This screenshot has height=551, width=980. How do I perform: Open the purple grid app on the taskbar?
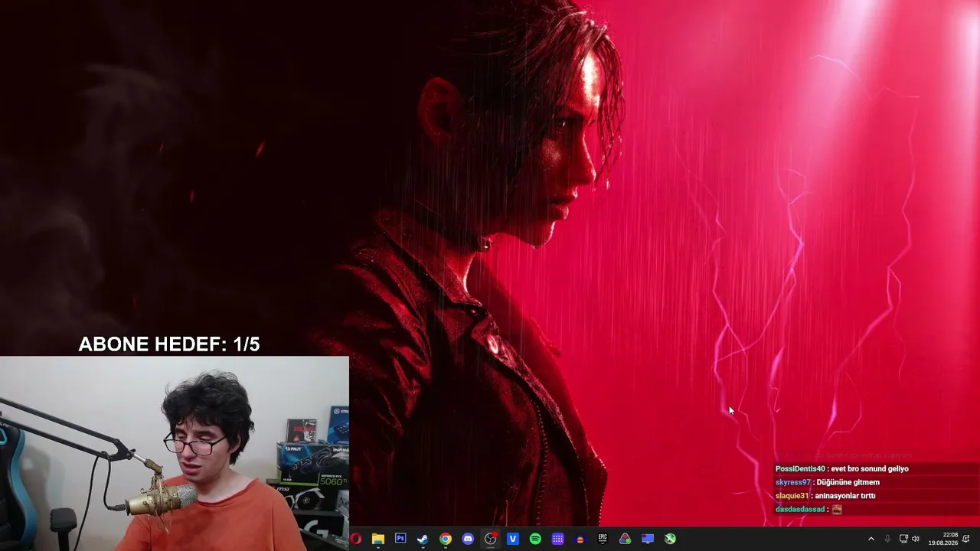558,539
